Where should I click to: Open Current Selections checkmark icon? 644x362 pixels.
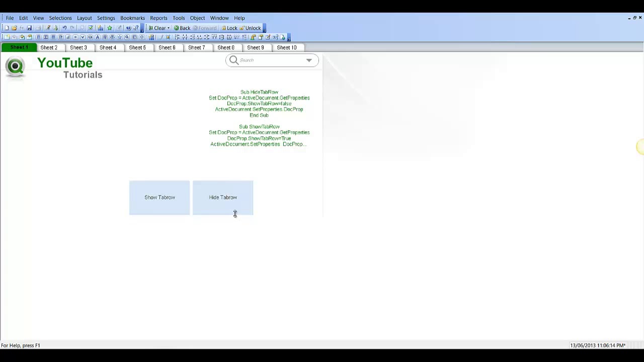pos(91,28)
